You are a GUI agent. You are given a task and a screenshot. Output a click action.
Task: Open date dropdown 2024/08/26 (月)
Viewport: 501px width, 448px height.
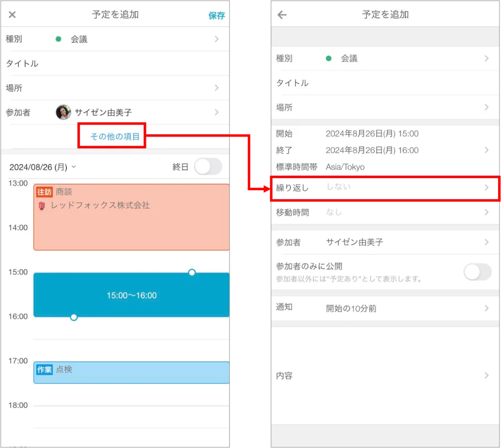(x=43, y=167)
